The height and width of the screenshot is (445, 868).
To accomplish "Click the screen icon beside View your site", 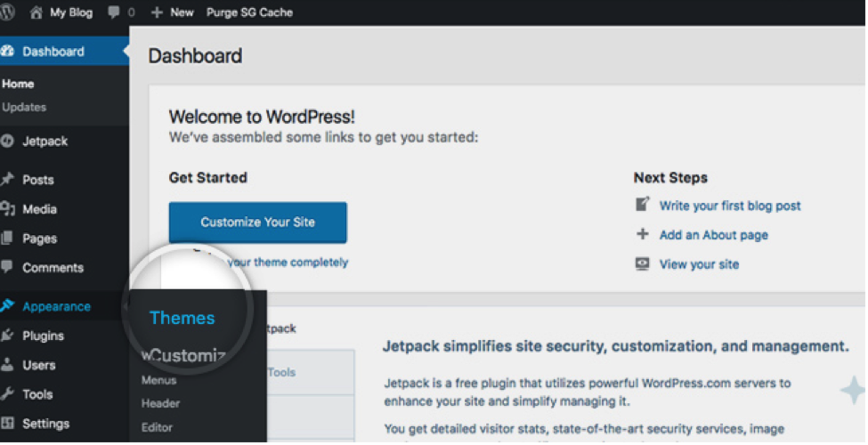I will pyautogui.click(x=642, y=263).
